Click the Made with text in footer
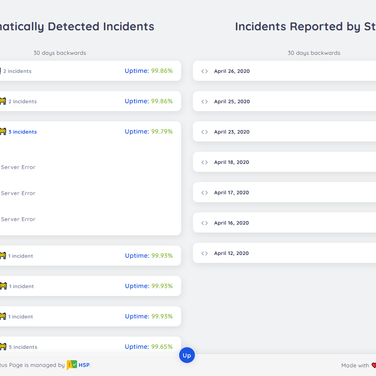Image resolution: width=376 pixels, height=376 pixels. coord(355,365)
